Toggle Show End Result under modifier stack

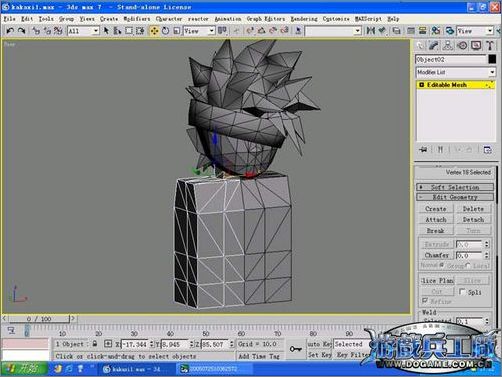pos(440,150)
